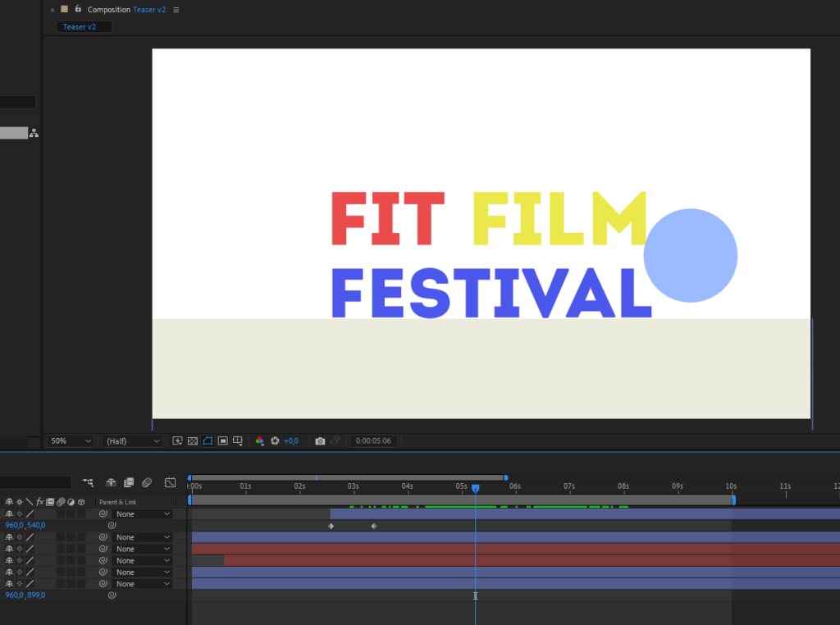The image size is (840, 625).
Task: Take a snapshot with the camera icon
Action: pos(320,441)
